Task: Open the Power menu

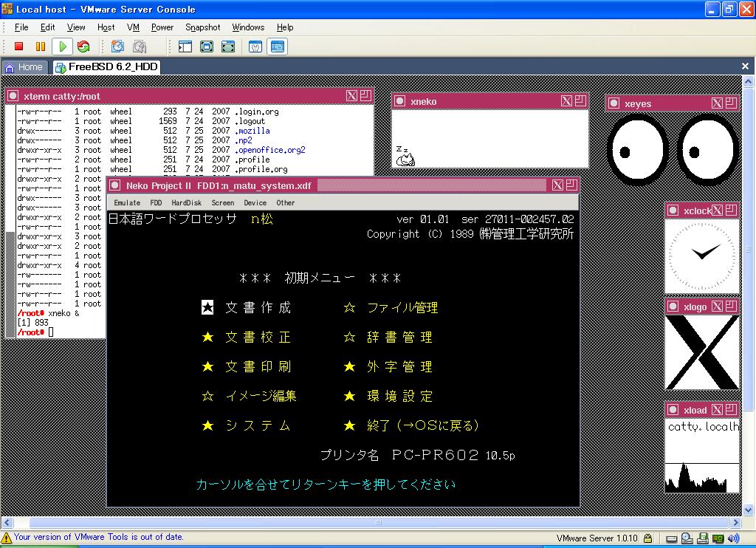Action: click(x=162, y=27)
